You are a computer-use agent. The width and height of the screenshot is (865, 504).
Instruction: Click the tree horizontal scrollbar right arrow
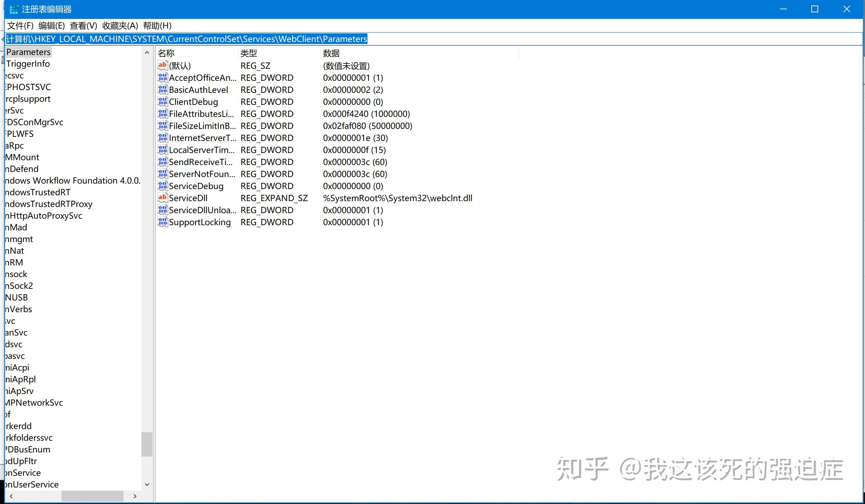tap(135, 496)
